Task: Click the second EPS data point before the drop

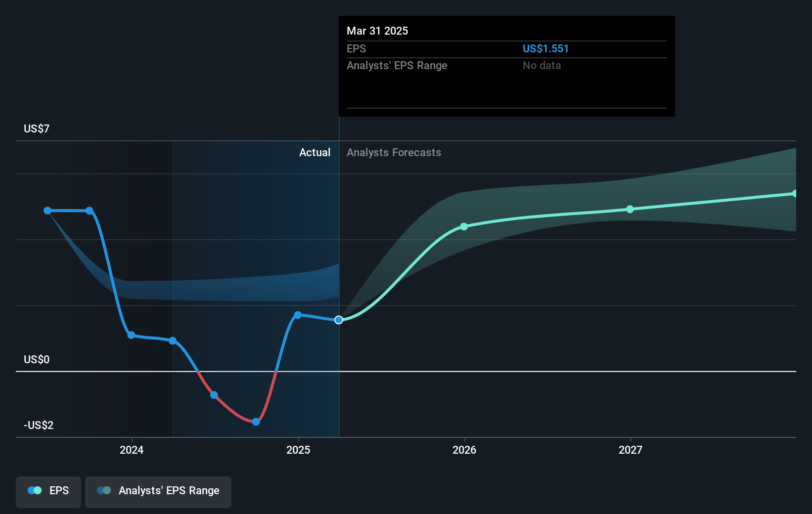Action: click(90, 211)
